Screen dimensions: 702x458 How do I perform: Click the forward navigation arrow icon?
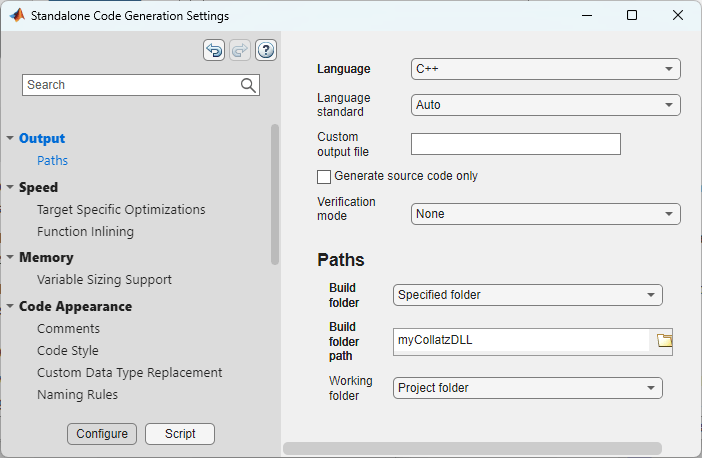240,50
